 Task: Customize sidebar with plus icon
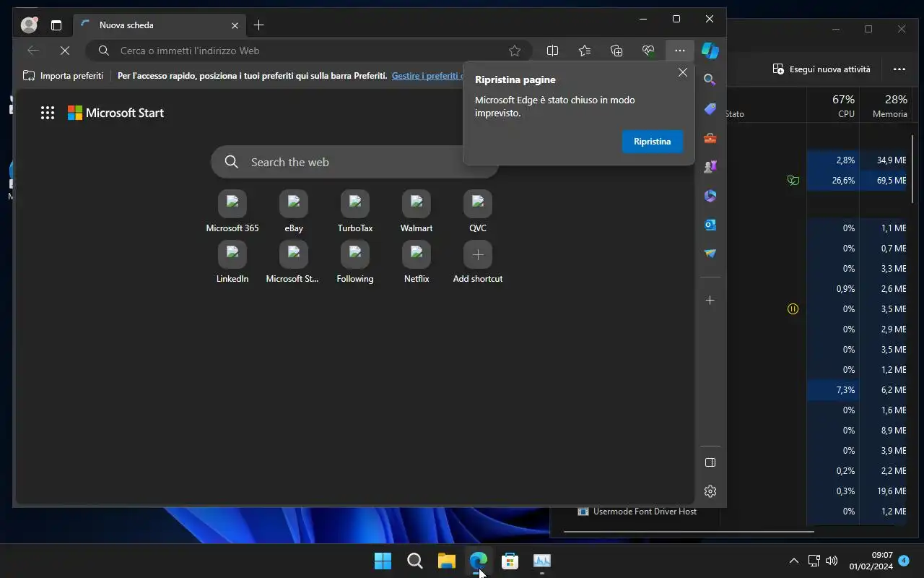pyautogui.click(x=710, y=300)
